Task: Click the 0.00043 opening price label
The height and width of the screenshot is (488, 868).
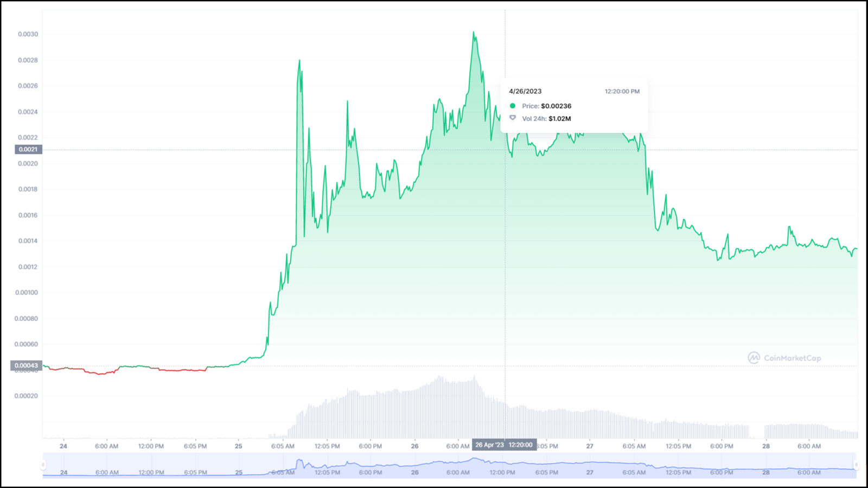Action: [26, 365]
